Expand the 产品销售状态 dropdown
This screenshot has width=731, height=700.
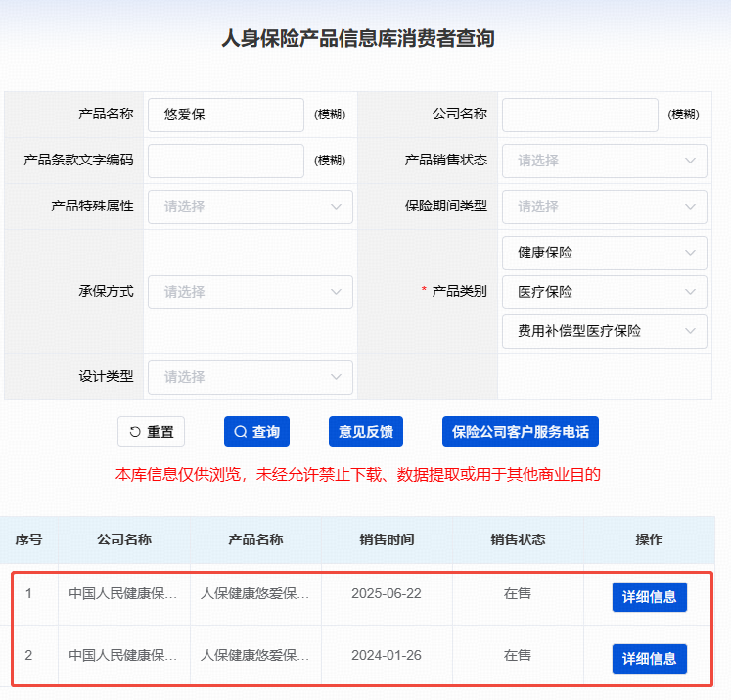604,161
